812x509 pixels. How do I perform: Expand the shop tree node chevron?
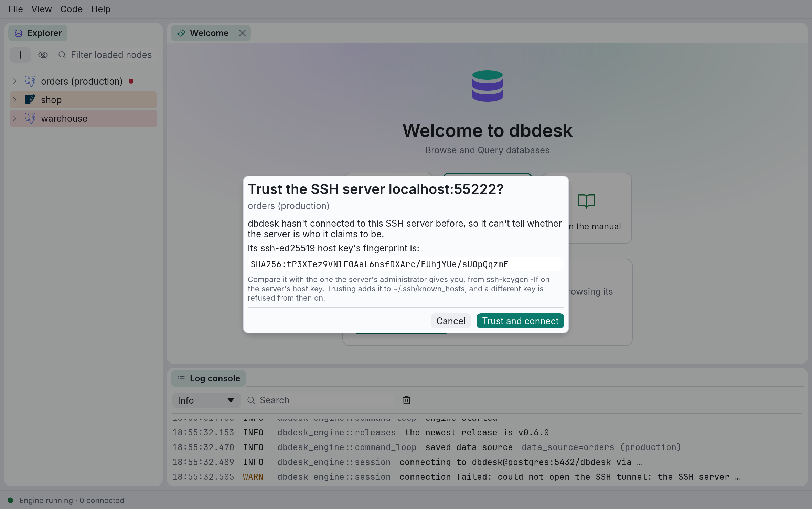(15, 100)
